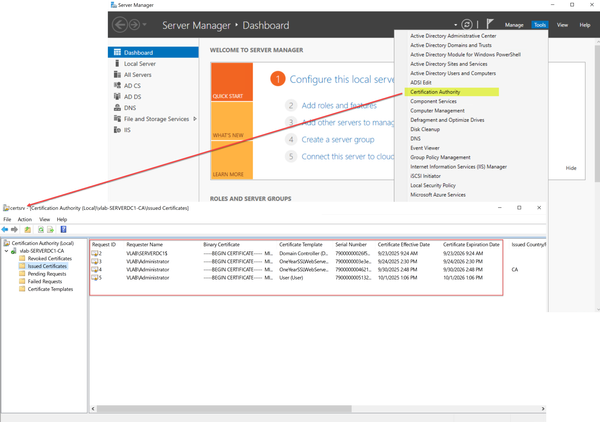Click the scroll right arrow in certsrv
The image size is (600, 422).
(543, 409)
